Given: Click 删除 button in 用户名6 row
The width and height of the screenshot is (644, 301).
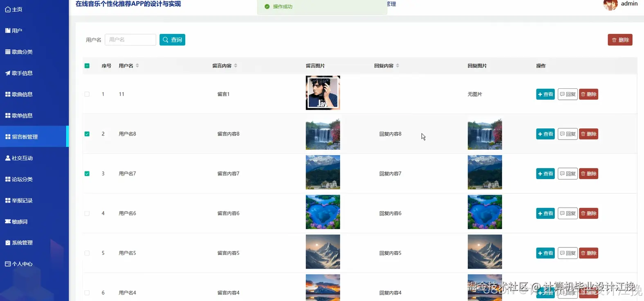Looking at the screenshot, I should pos(589,213).
